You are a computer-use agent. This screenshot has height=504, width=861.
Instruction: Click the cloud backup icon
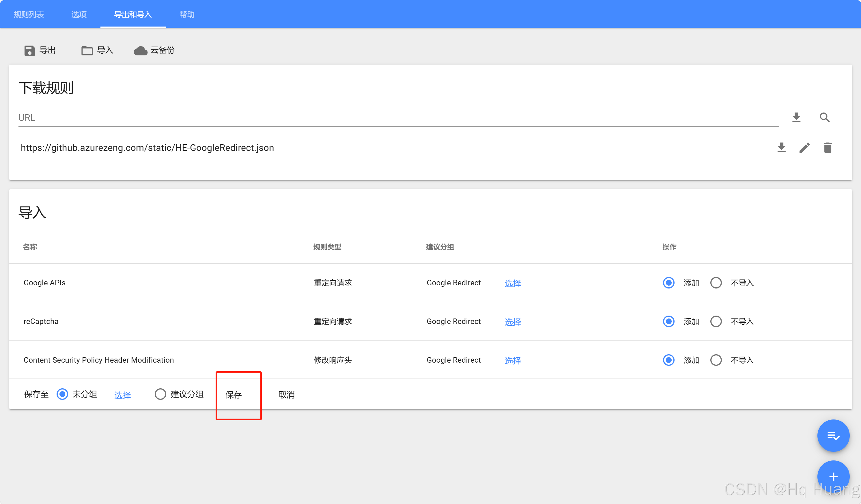point(141,50)
